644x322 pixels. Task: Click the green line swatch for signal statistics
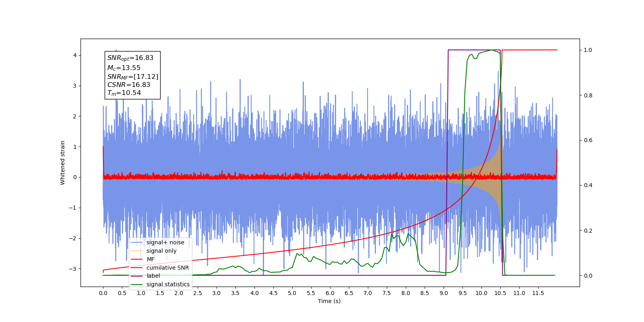[x=137, y=284]
